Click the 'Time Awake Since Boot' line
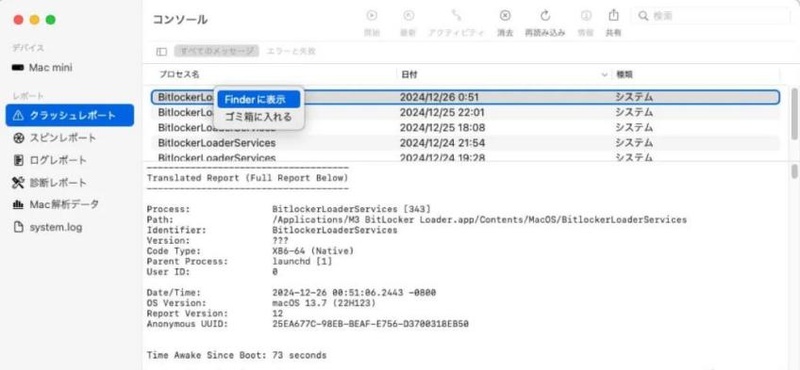Screen dimensions: 800x370 coord(237,355)
